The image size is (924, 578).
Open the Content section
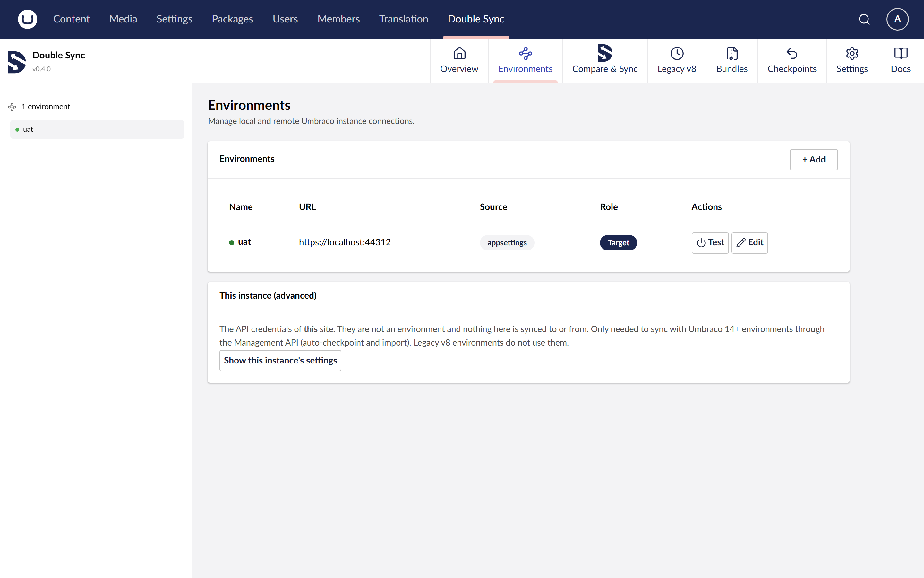pos(72,19)
